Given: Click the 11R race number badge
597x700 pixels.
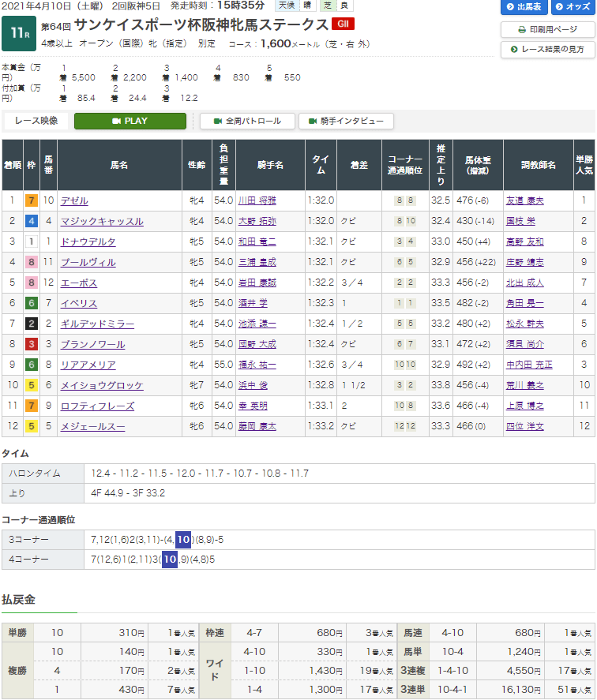Looking at the screenshot, I should pyautogui.click(x=18, y=32).
